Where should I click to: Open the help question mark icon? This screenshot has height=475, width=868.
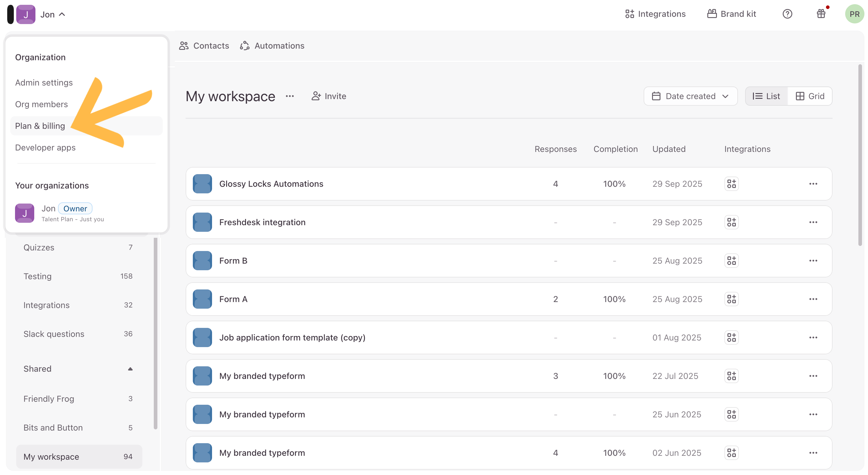pos(787,14)
